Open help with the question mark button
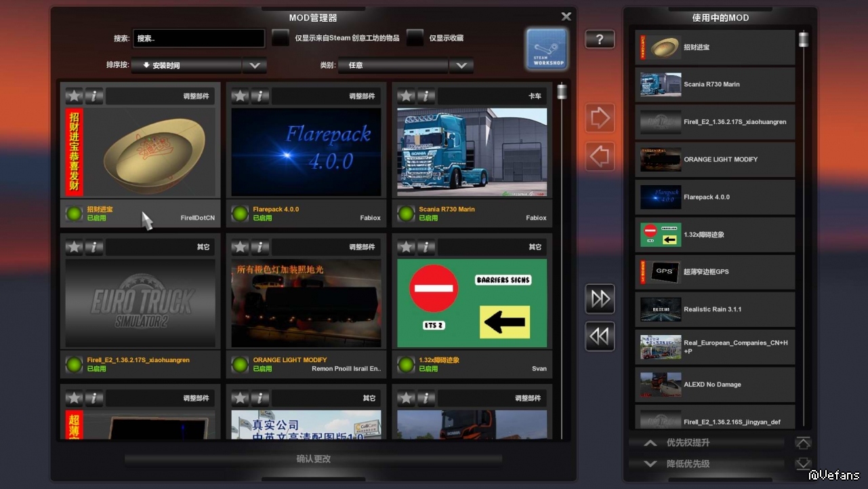This screenshot has width=868, height=489. click(x=600, y=39)
